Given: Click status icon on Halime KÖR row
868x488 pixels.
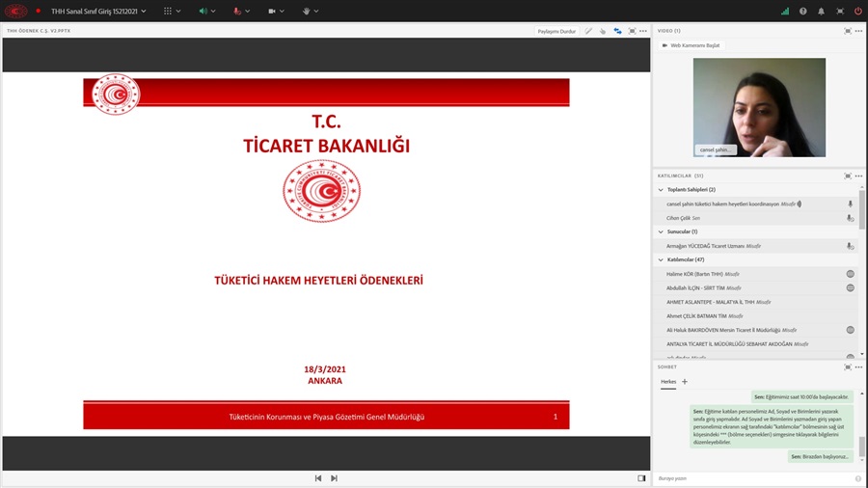Looking at the screenshot, I should pyautogui.click(x=851, y=274).
